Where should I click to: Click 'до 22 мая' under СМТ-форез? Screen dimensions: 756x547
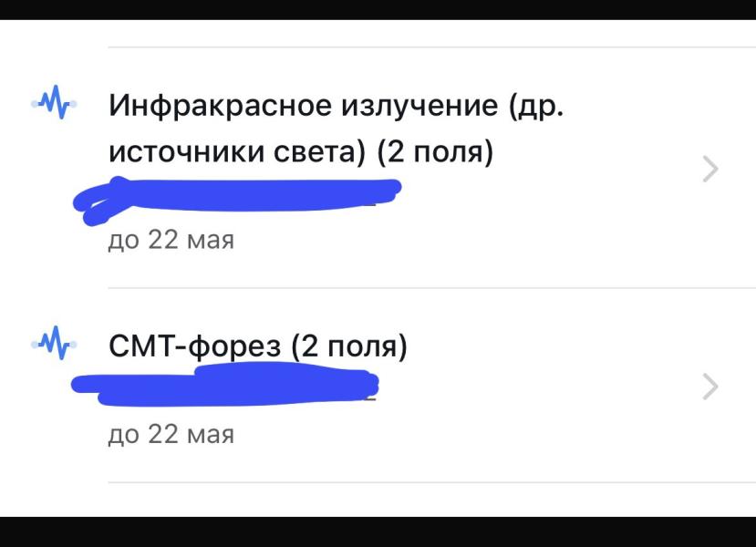coord(171,434)
